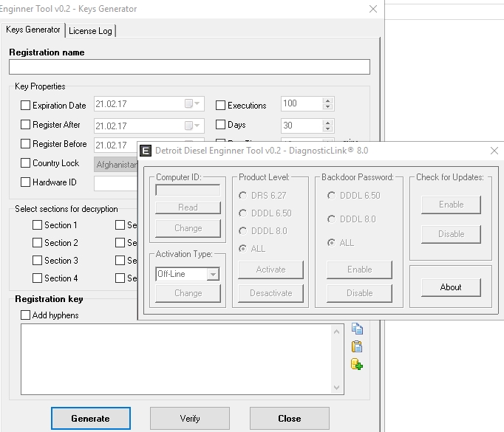Click Change under Activation Type
This screenshot has width=504, height=432.
coord(188,293)
